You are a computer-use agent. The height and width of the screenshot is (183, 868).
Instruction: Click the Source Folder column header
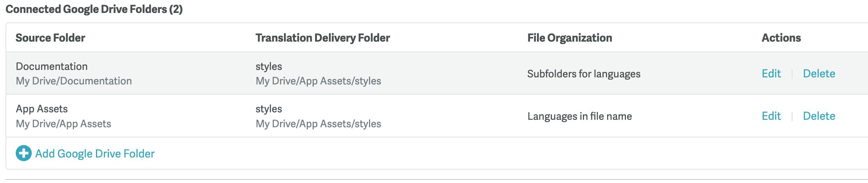pos(50,38)
